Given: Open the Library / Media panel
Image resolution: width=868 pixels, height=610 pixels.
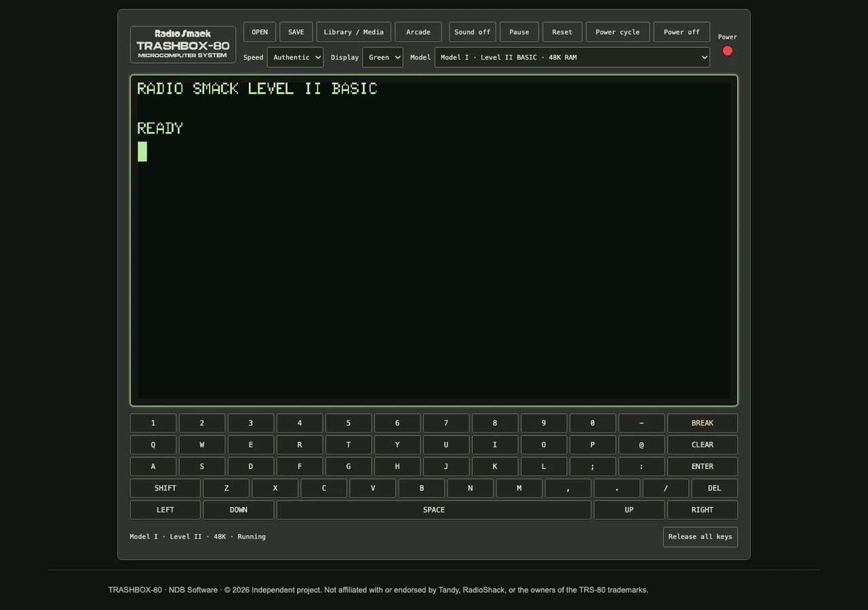Looking at the screenshot, I should tap(353, 32).
